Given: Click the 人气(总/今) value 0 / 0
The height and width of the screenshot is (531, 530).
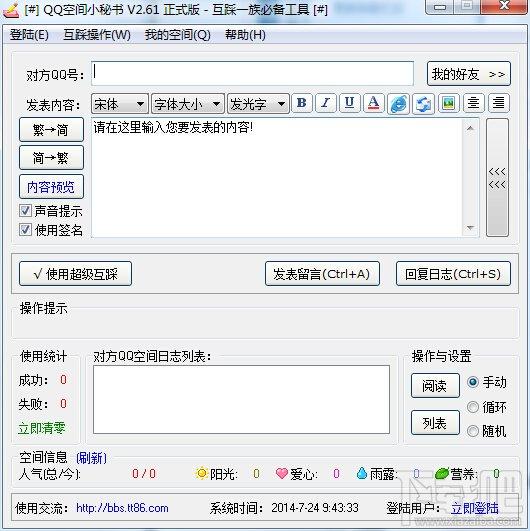Looking at the screenshot, I should tap(144, 473).
